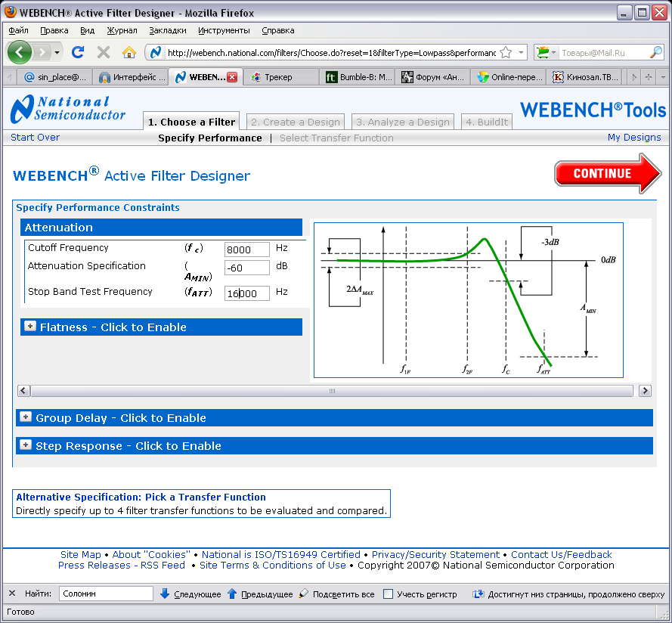Screen dimensions: 672x623
Task: Reload the page with the refresh icon
Action: [x=78, y=52]
